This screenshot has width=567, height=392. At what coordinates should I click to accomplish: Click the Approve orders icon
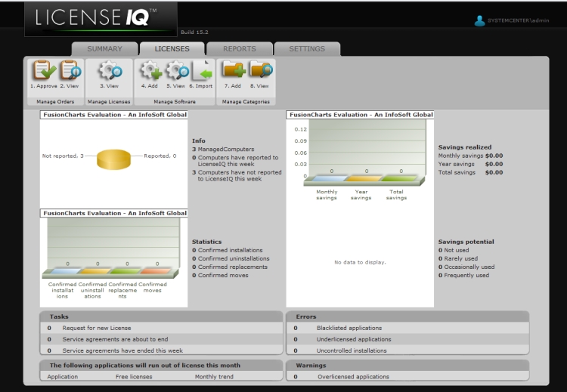coord(45,70)
